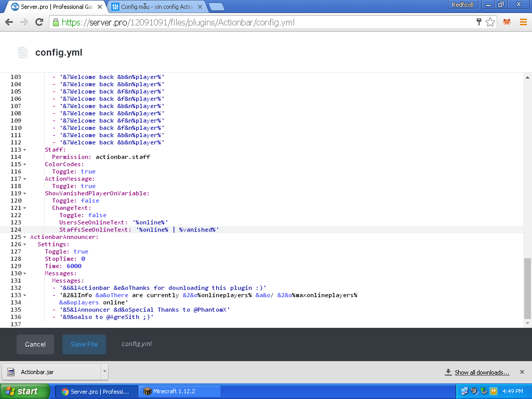Click the browser back arrow
532x399 pixels.
(x=9, y=22)
